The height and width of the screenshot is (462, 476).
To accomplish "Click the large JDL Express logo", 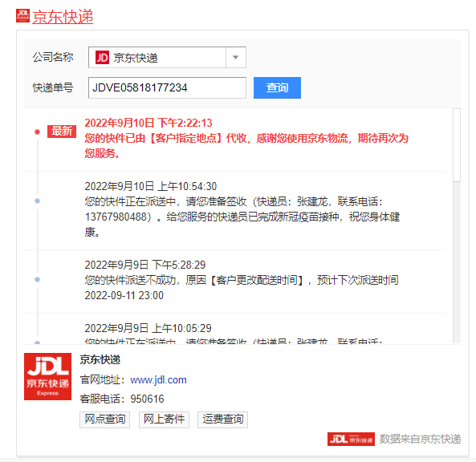I will tap(47, 376).
